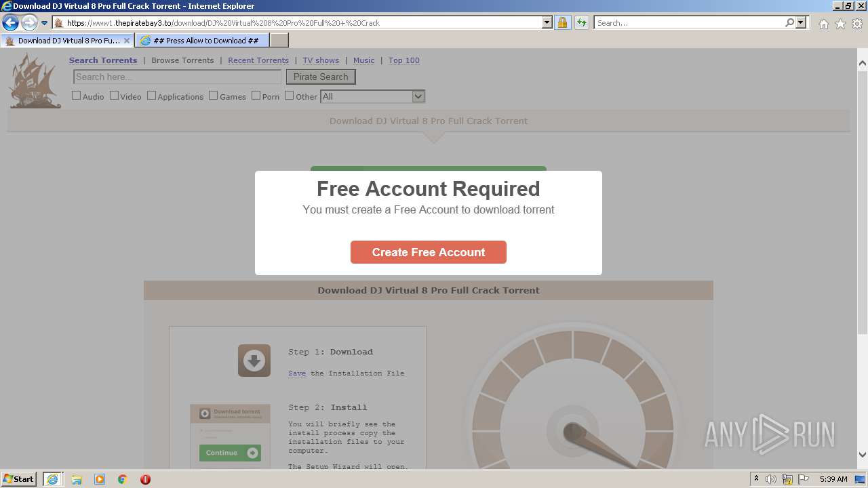Tick the Porn checkbox

[x=256, y=96]
